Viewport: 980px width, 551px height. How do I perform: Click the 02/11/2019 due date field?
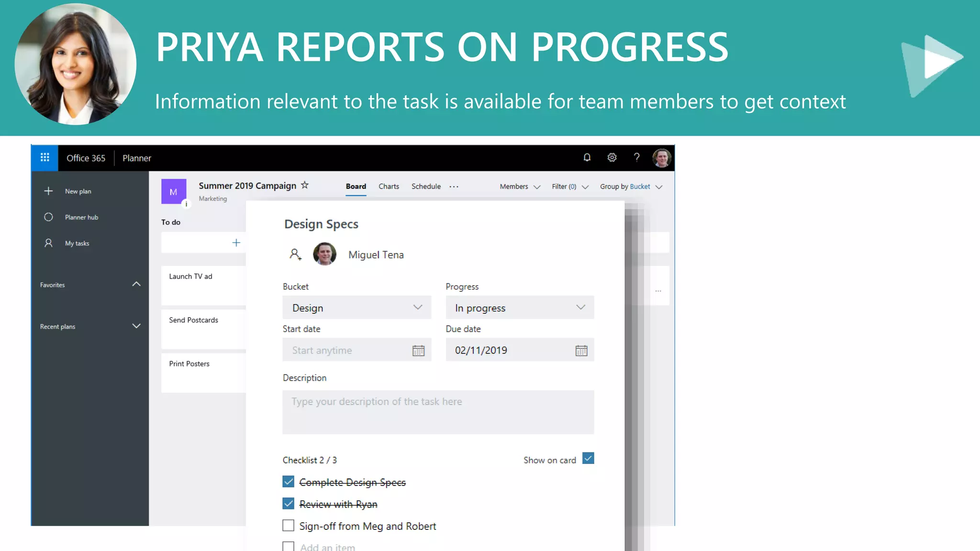[x=520, y=350]
